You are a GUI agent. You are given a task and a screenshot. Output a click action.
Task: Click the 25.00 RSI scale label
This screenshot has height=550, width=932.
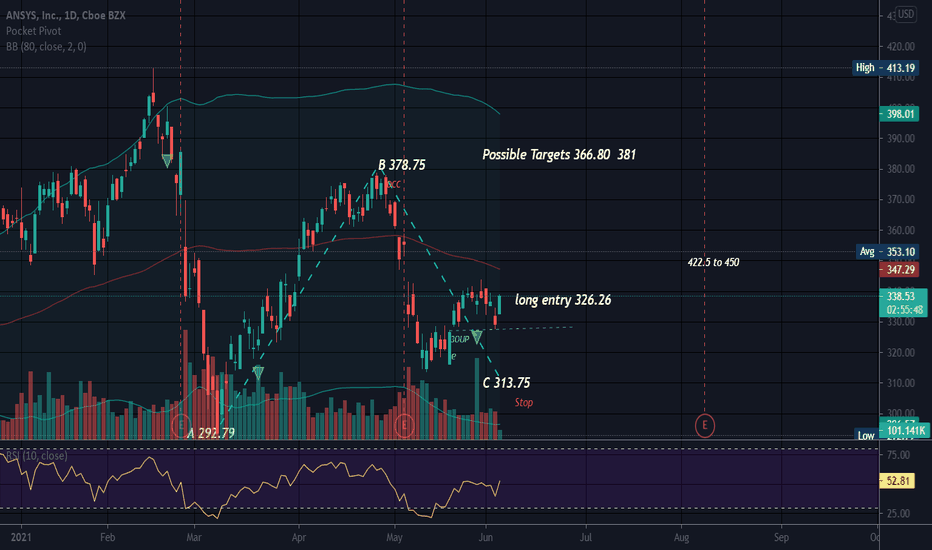pos(898,513)
